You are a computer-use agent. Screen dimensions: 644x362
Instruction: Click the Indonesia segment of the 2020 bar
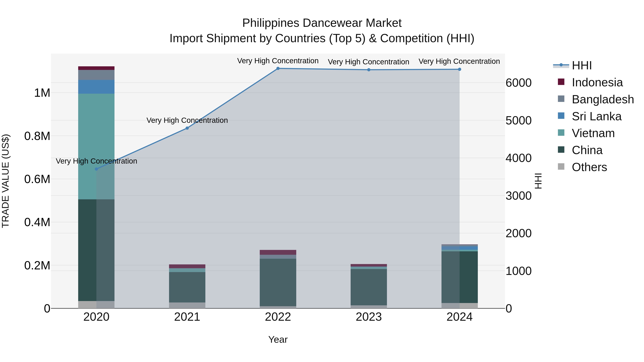coord(96,68)
